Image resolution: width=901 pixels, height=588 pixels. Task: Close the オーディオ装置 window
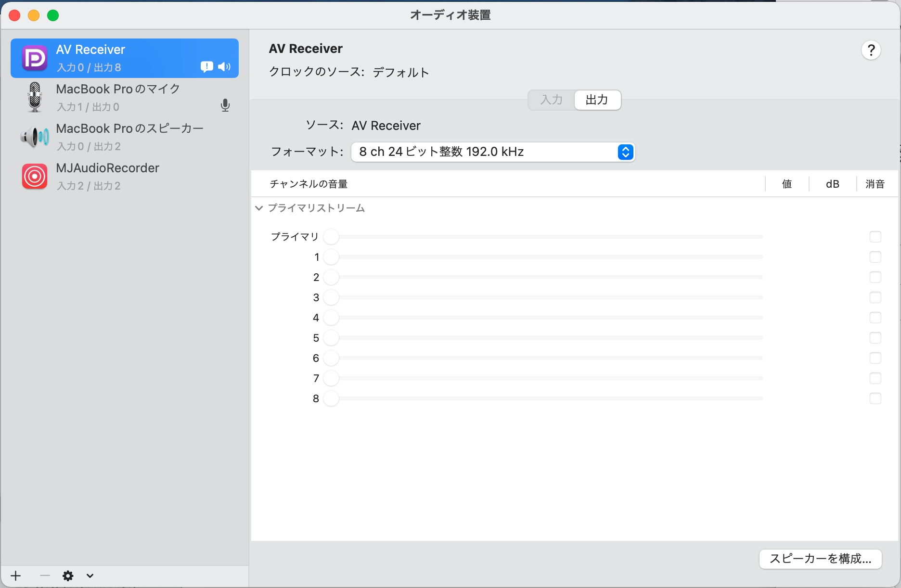tap(14, 15)
